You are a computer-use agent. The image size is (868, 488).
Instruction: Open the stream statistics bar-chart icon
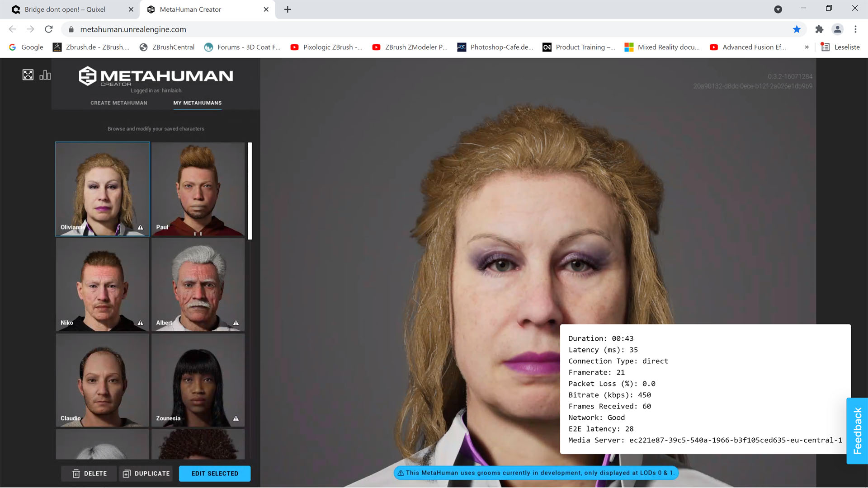point(45,75)
